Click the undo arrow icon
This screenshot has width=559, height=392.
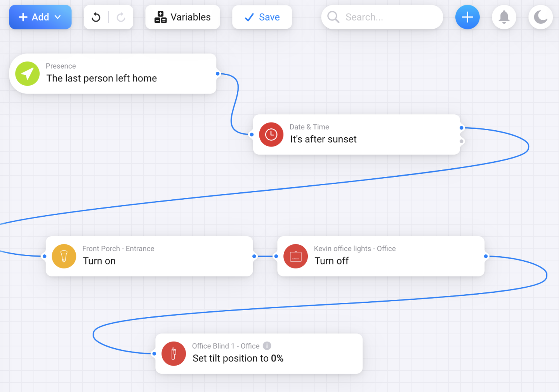coord(96,17)
